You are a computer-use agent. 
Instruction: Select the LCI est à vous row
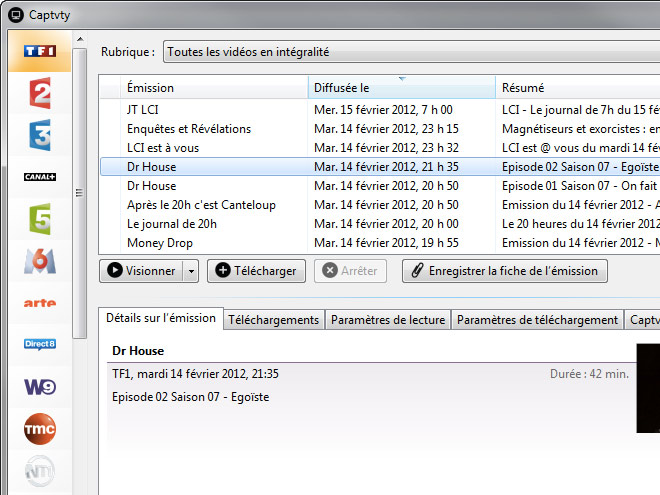pyautogui.click(x=380, y=148)
